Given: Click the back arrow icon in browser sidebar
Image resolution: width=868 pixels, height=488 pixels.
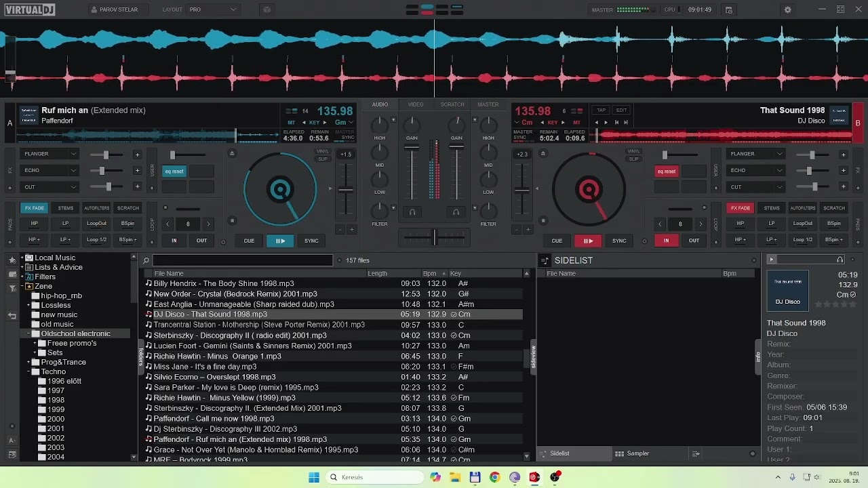Looking at the screenshot, I should click(x=12, y=316).
